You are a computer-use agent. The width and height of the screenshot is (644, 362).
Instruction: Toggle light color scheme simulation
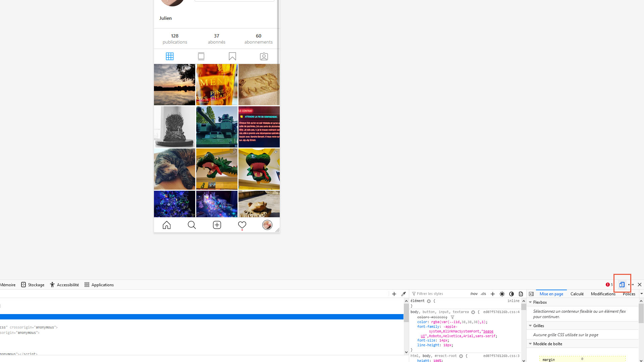pyautogui.click(x=502, y=294)
